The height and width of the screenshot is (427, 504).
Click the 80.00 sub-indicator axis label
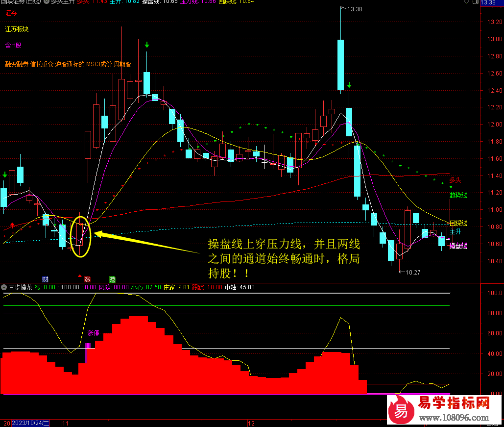pyautogui.click(x=495, y=313)
